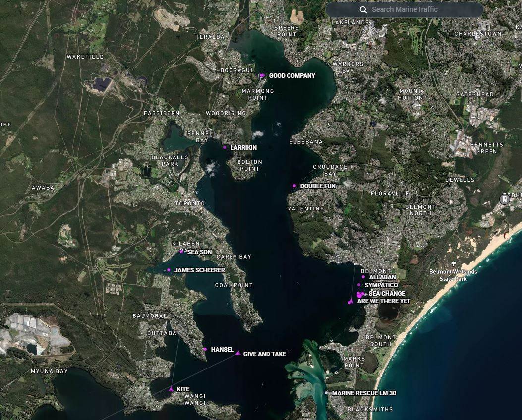
Task: Click the Belmont Wetlands State Park label
Action: [453, 275]
